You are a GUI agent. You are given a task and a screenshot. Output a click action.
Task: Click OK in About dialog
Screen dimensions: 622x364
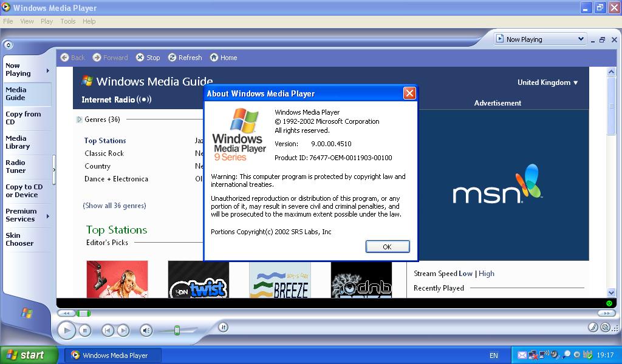[x=388, y=246]
